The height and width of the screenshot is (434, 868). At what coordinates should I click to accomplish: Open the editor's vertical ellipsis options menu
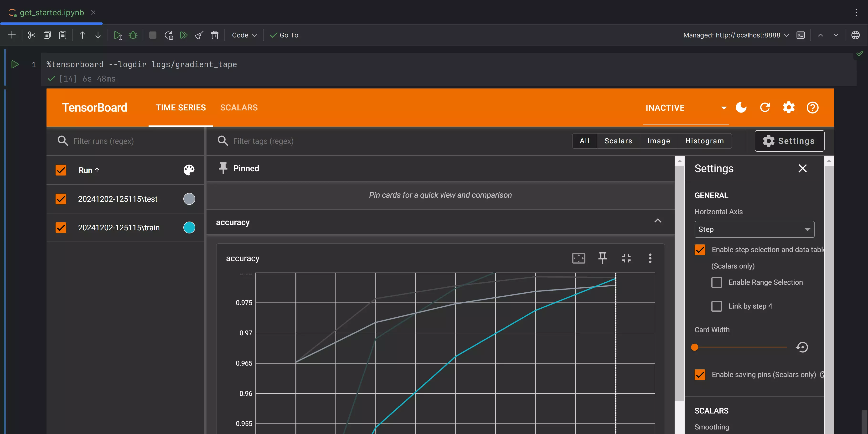tap(856, 12)
